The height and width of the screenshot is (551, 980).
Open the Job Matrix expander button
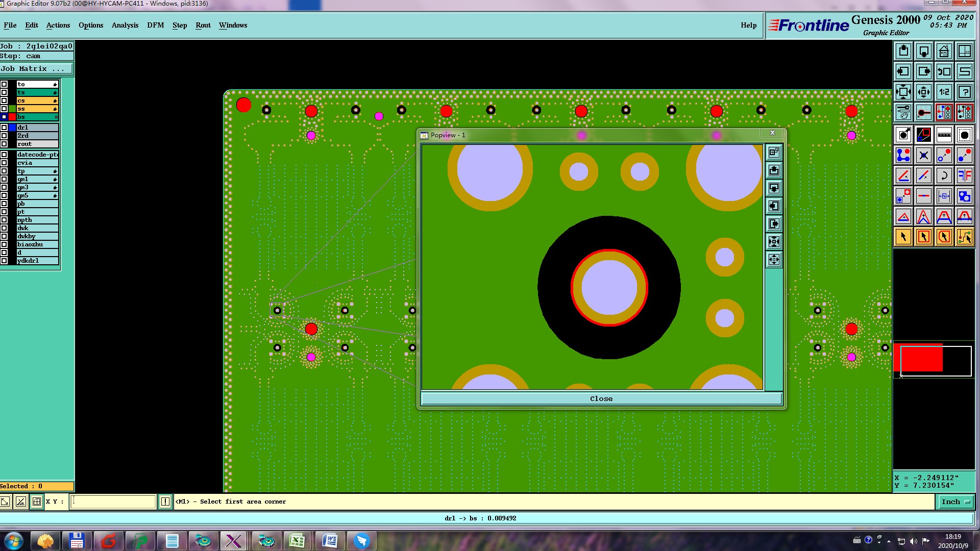point(37,69)
